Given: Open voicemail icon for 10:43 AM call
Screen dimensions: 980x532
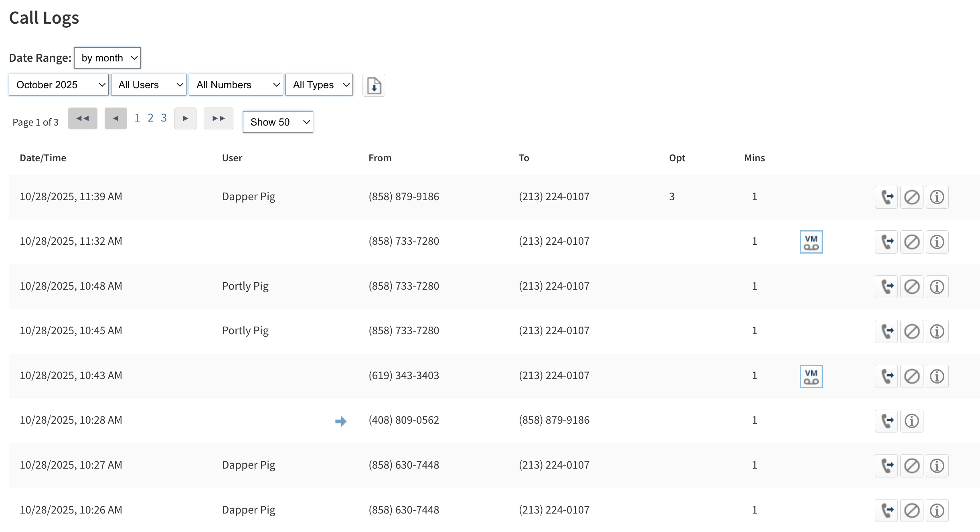Looking at the screenshot, I should pos(811,376).
